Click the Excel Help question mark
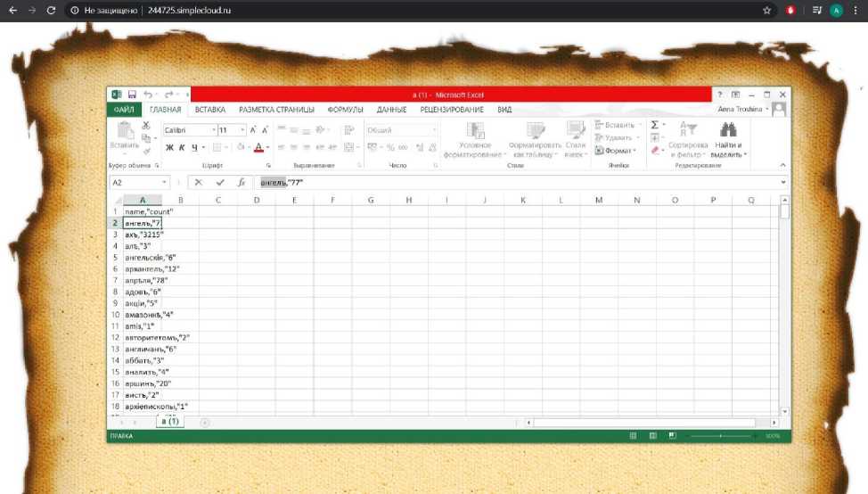Screen dimensions: 868x494 click(720, 95)
